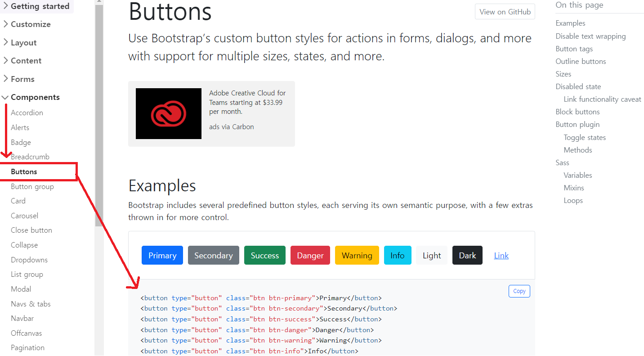
Task: Open Modal docs page
Action: (x=21, y=289)
